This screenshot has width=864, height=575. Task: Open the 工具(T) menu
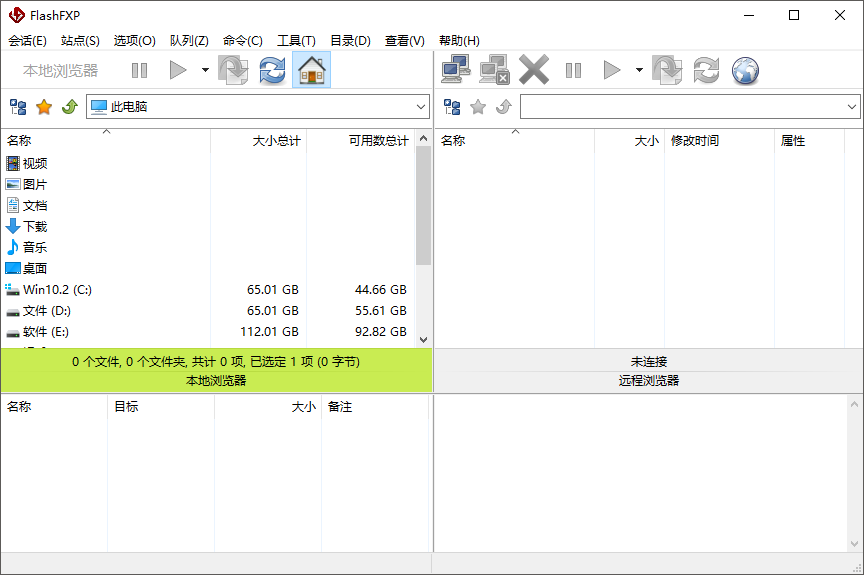pos(296,41)
